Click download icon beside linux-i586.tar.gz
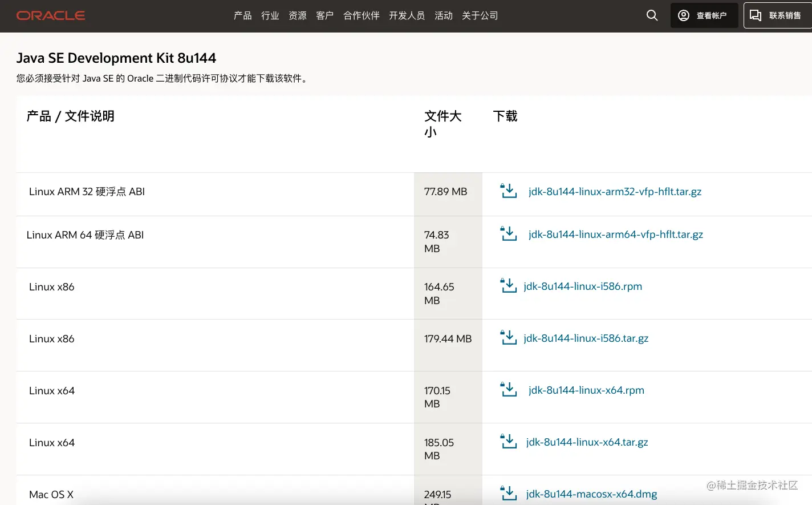Image resolution: width=812 pixels, height=505 pixels. click(x=508, y=338)
